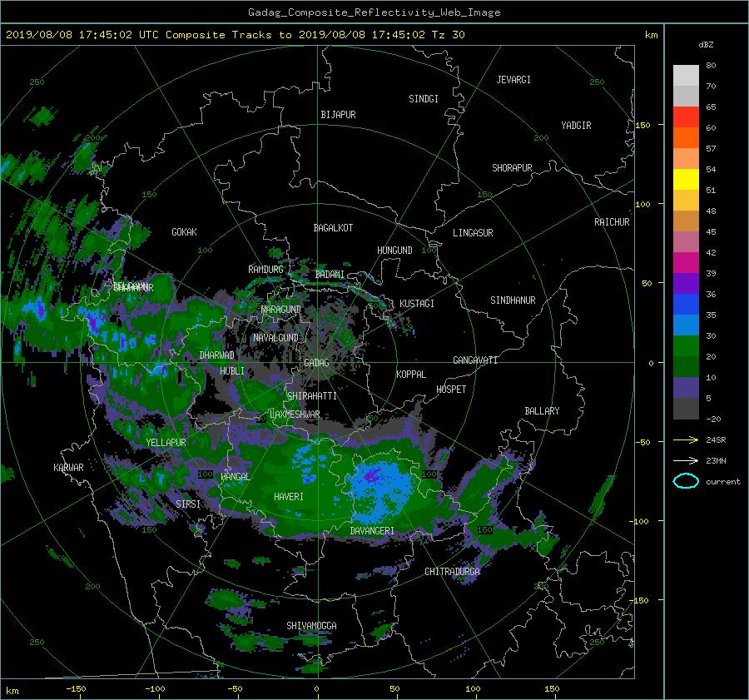Screen dimensions: 749x700
Task: Click the Gadag_Composite_Reflectivity_Web_Image title
Action: click(374, 12)
